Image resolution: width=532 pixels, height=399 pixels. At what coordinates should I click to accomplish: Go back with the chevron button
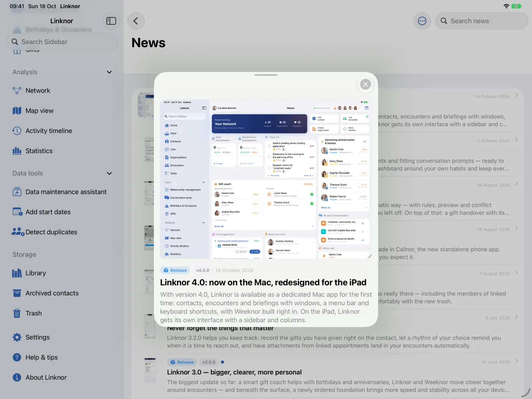(136, 21)
